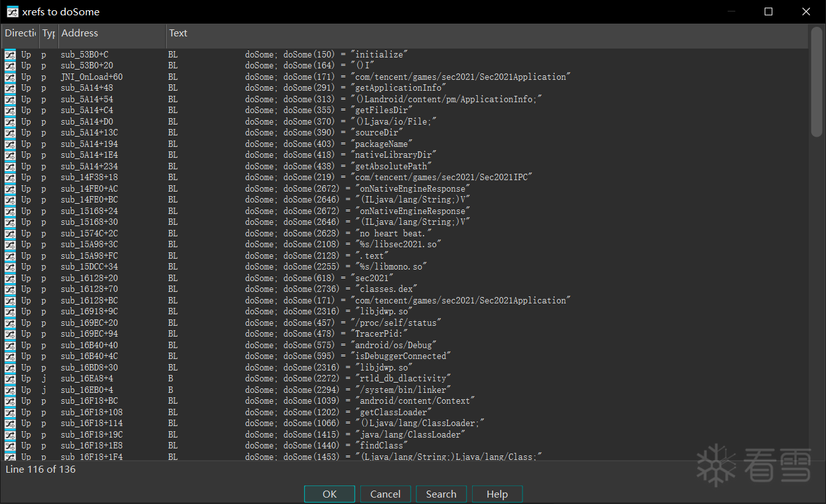
Task: Click the xref icon beside sub_16128+70
Action: (10, 289)
